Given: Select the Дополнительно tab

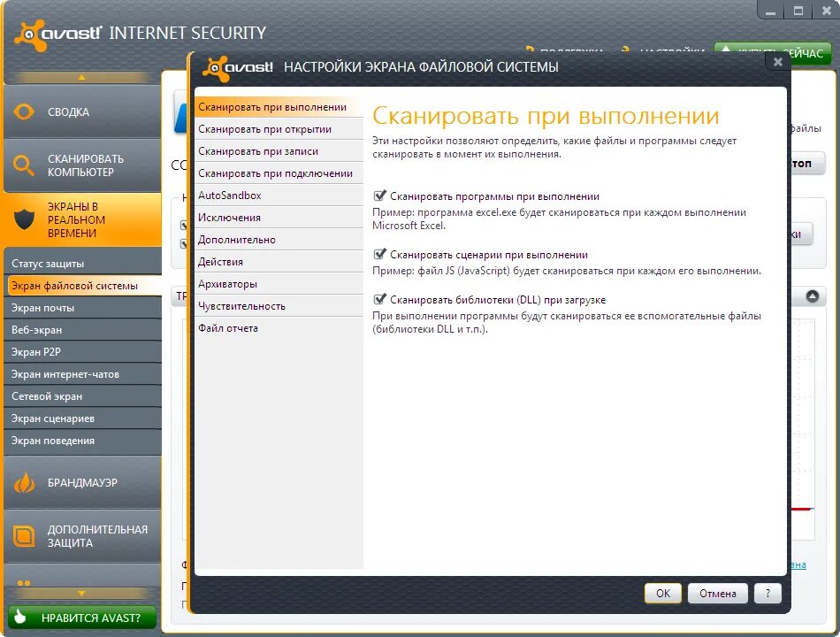Looking at the screenshot, I should point(279,240).
